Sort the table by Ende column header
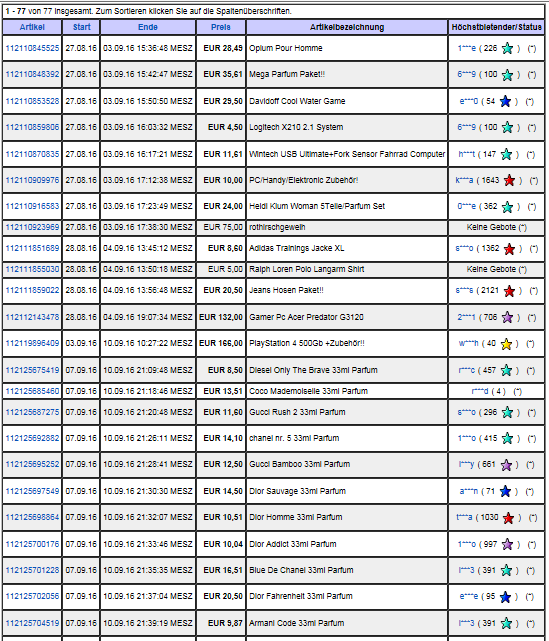 click(x=148, y=27)
